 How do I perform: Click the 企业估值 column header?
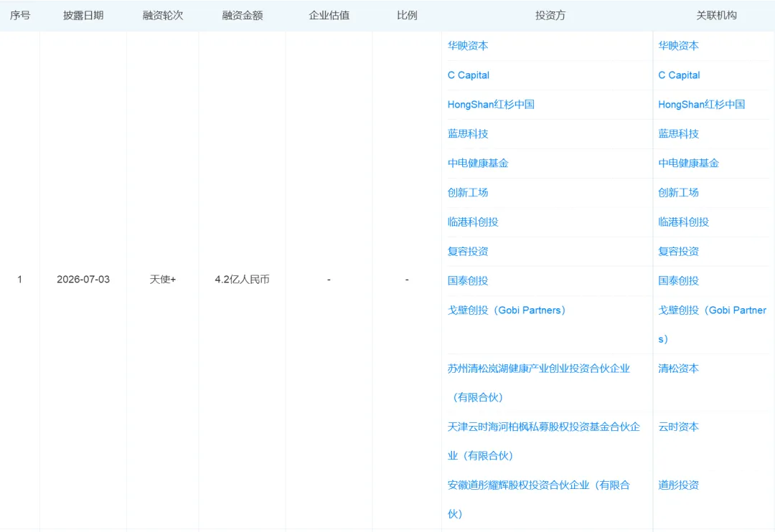pos(329,15)
